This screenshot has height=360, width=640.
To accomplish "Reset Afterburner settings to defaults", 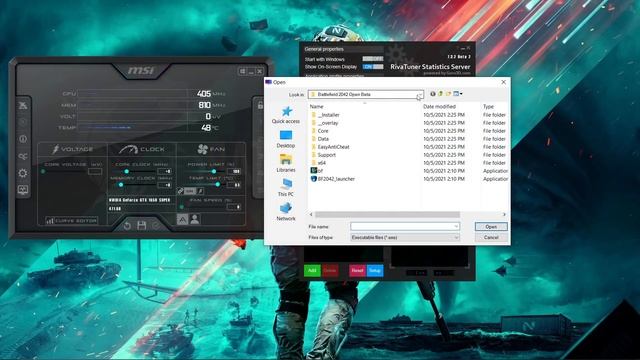I will [127, 225].
